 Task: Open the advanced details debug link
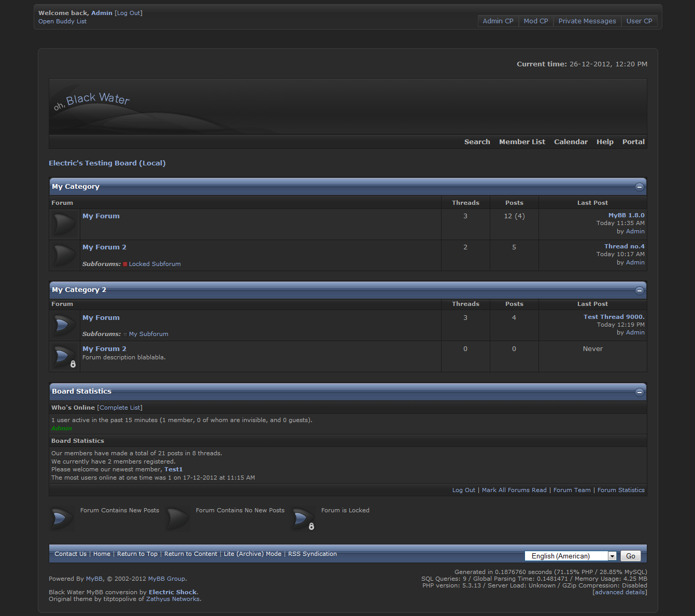pyautogui.click(x=619, y=592)
